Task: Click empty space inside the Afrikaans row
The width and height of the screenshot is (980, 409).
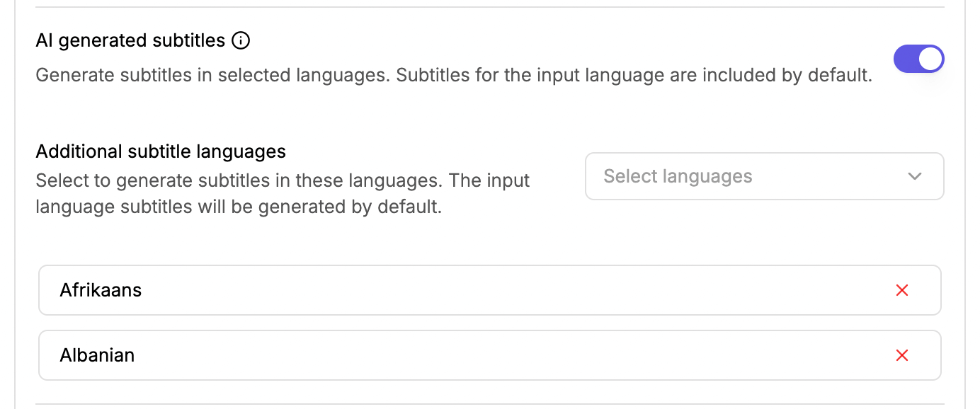Action: tap(496, 290)
